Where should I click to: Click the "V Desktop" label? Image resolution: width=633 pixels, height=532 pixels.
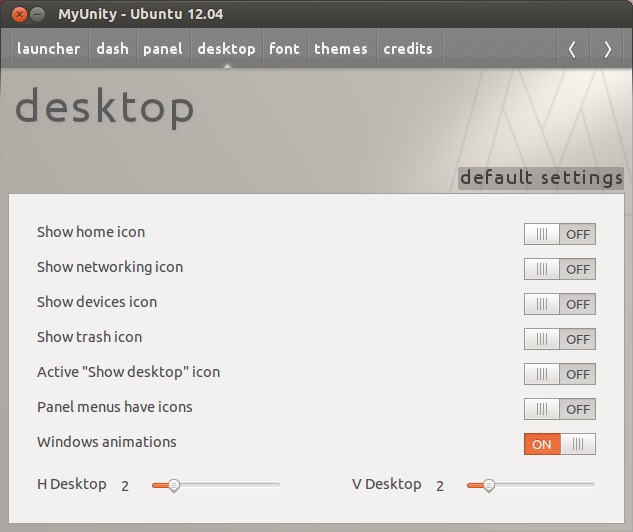coord(387,484)
